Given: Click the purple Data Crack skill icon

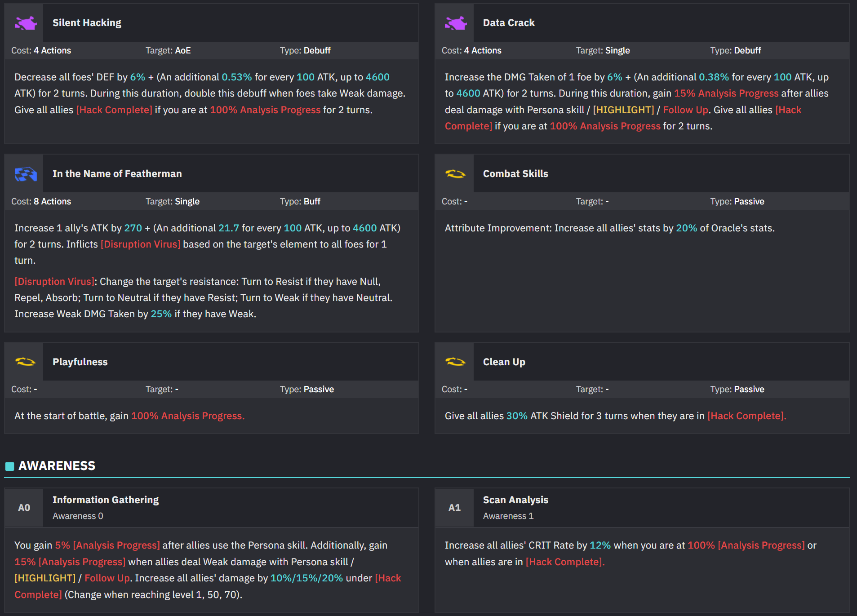Looking at the screenshot, I should [x=456, y=23].
